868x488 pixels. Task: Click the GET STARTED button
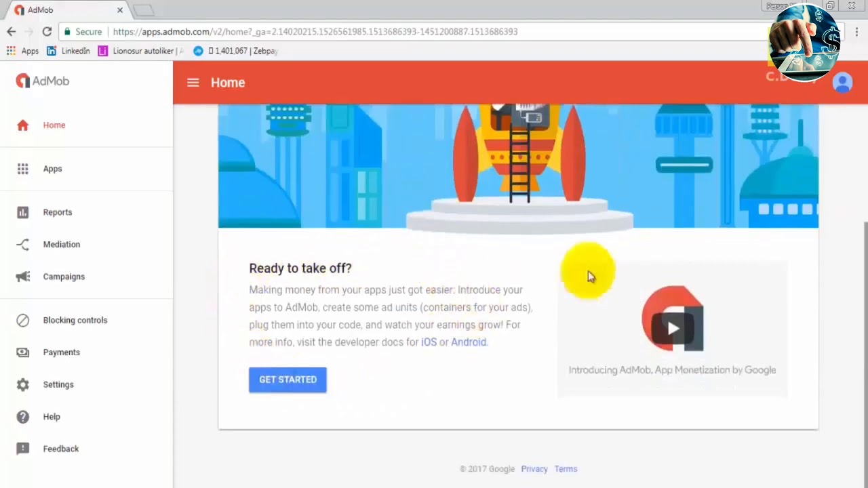(x=288, y=380)
